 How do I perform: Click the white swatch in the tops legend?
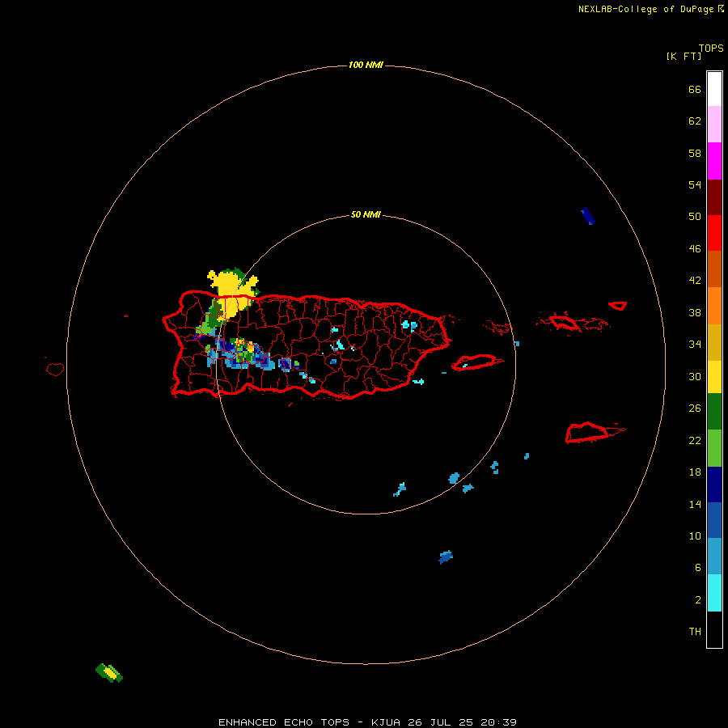[714, 89]
